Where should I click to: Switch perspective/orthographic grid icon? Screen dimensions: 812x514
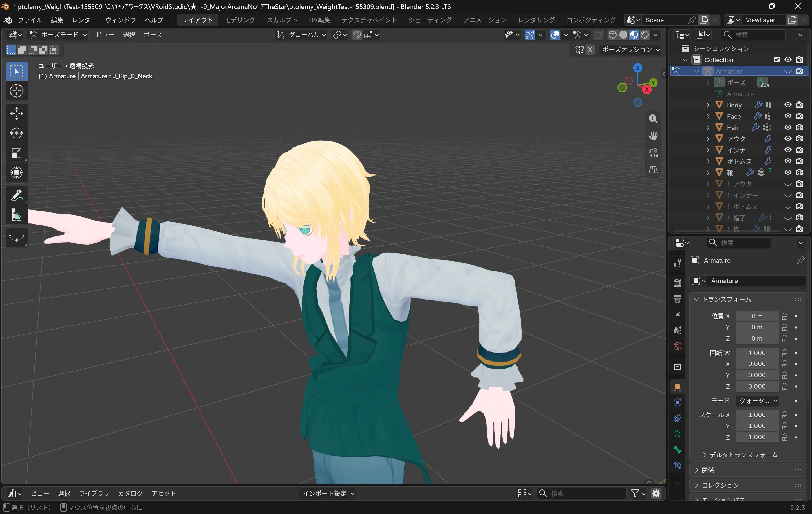point(653,170)
